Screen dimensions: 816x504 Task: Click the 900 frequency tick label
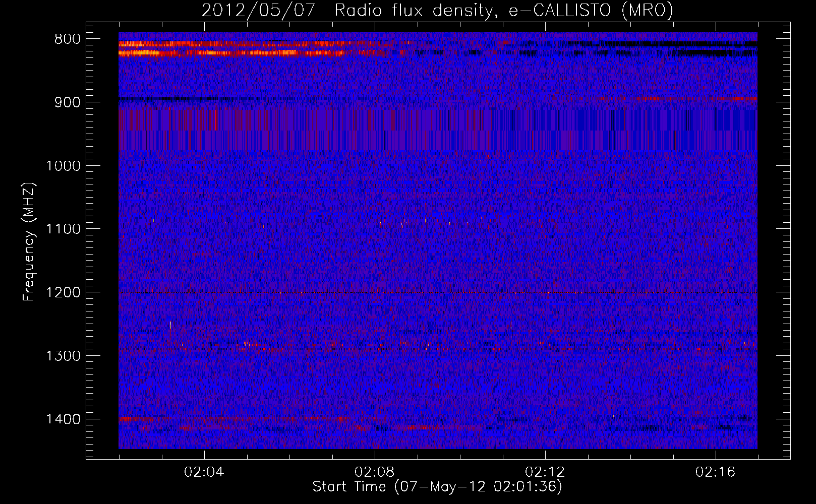(x=67, y=102)
